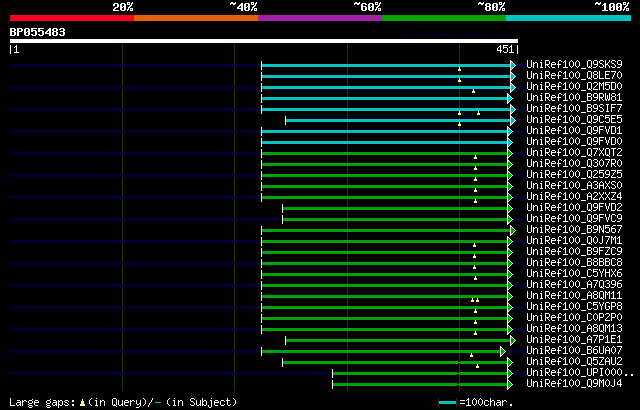
Task: Click the ~80% legend label
Action: point(491,7)
